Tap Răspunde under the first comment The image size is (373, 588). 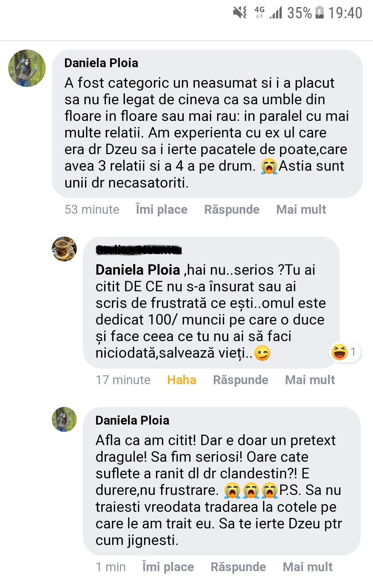click(x=232, y=210)
